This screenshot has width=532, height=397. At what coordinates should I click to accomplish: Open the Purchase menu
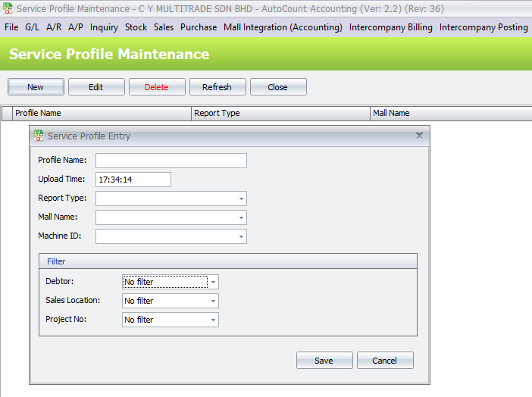point(199,27)
